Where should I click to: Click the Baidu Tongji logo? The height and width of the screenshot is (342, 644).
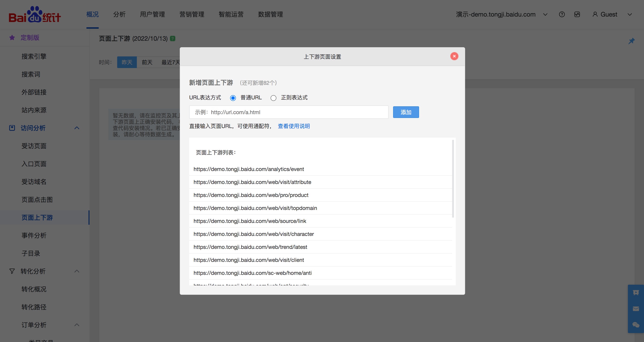click(x=34, y=15)
